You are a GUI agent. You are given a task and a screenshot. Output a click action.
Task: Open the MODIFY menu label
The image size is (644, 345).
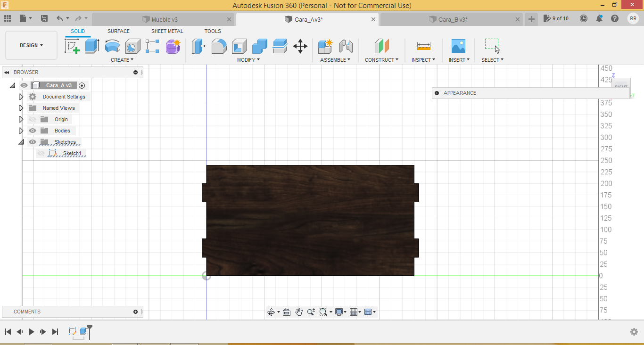pos(248,60)
